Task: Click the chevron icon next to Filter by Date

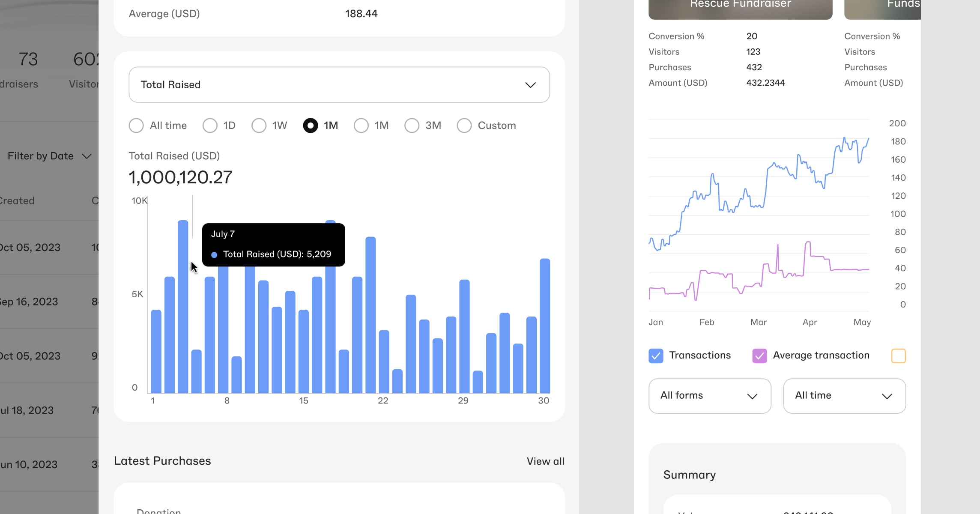Action: pyautogui.click(x=87, y=156)
